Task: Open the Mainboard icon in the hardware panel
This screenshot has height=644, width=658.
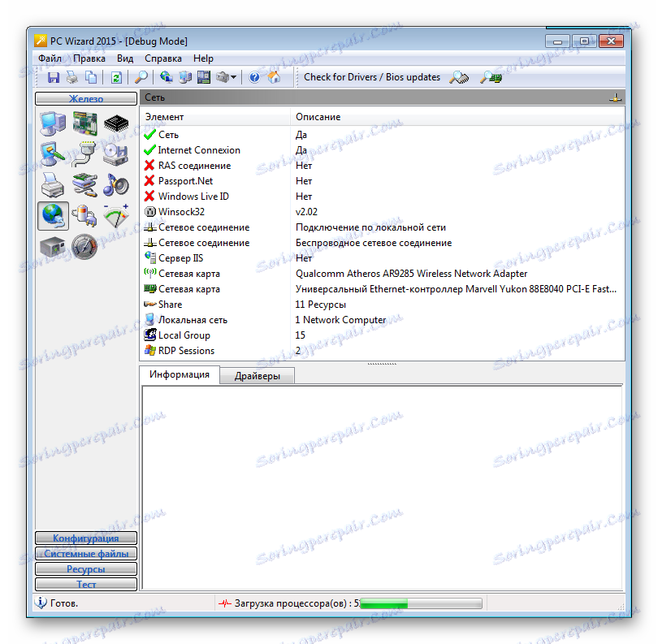Action: pyautogui.click(x=84, y=123)
